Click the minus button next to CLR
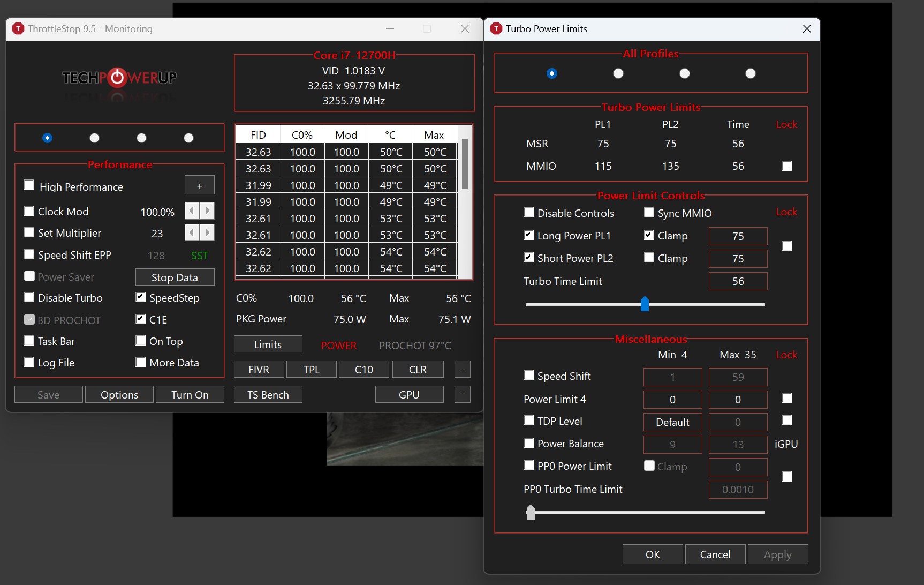Viewport: 924px width, 585px height. [x=463, y=369]
